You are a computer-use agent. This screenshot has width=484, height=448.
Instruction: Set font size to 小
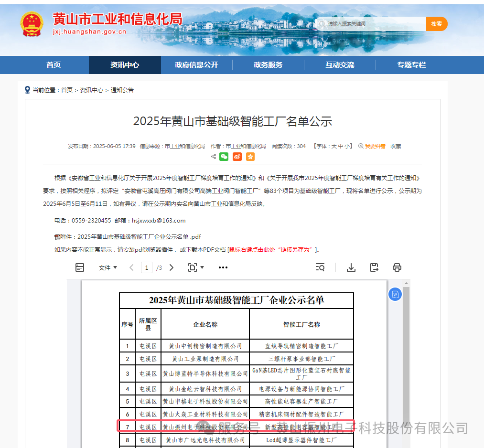coord(347,146)
